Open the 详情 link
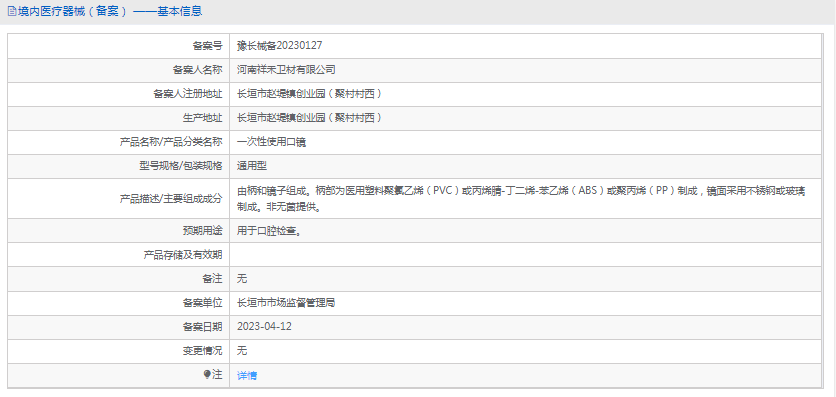Screen dimensions: 836x397 click(247, 375)
